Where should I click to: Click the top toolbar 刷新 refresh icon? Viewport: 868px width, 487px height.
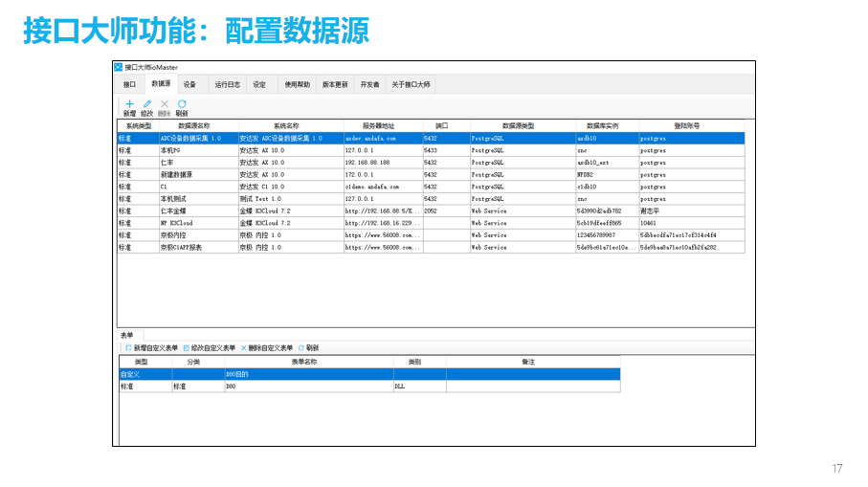coord(182,104)
